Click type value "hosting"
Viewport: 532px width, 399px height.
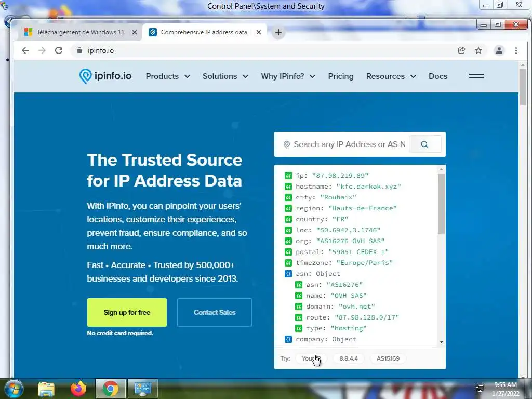349,328
